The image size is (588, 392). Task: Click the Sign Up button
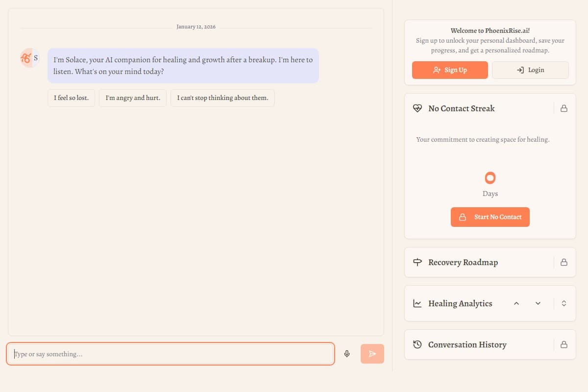(x=450, y=70)
